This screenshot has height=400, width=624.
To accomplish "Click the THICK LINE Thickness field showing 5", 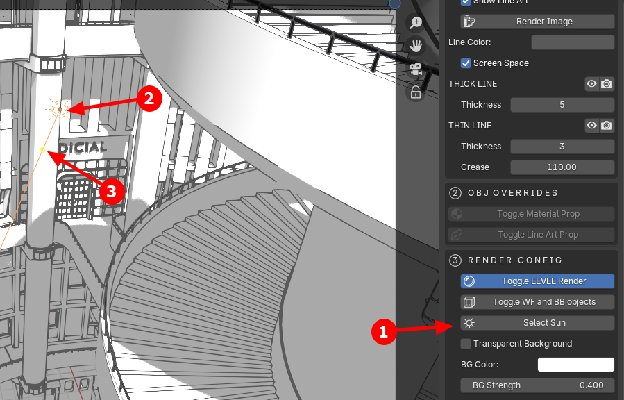I will coord(562,105).
